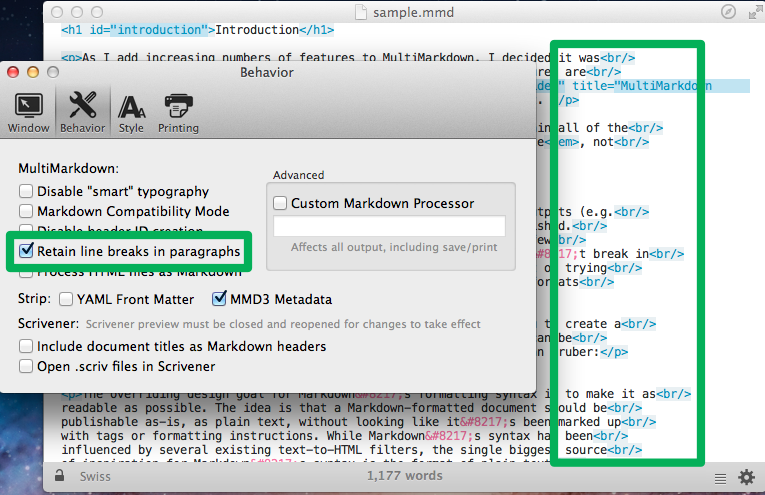Click the fullscreen arrows icon in sample.mmd window
The width and height of the screenshot is (765, 495).
(756, 13)
